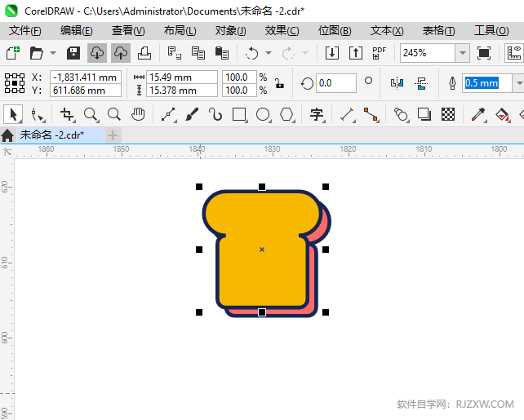
Task: Select the Freehand curve tool
Action: coord(168,115)
